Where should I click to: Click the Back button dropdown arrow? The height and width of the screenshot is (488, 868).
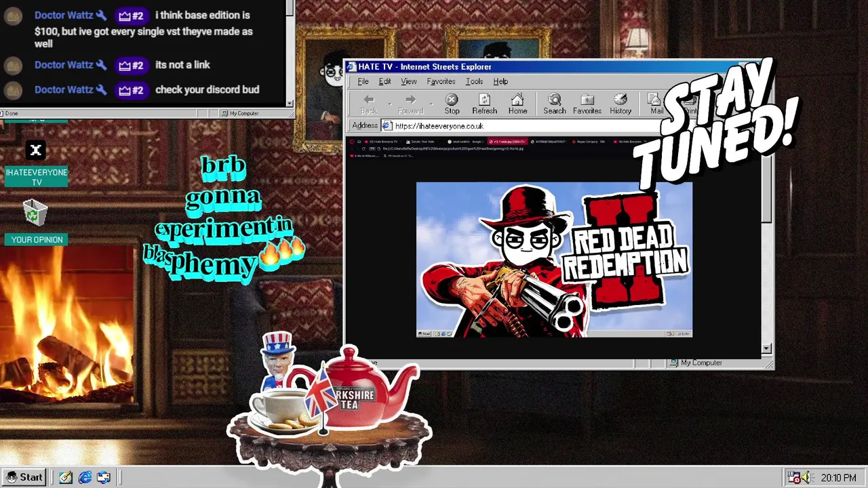[389, 104]
